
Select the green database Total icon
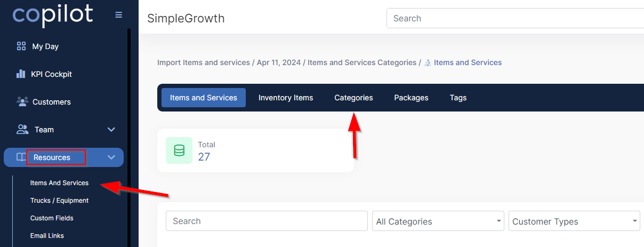click(179, 150)
